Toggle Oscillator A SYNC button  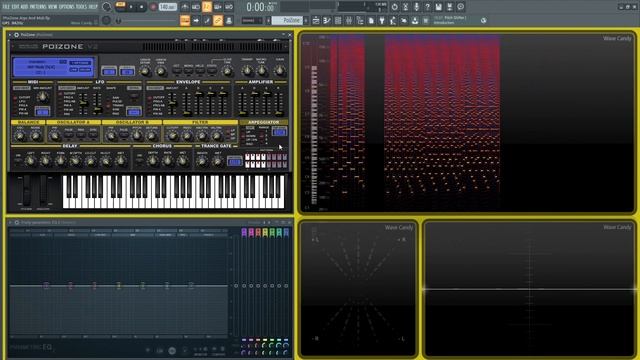pyautogui.click(x=93, y=134)
